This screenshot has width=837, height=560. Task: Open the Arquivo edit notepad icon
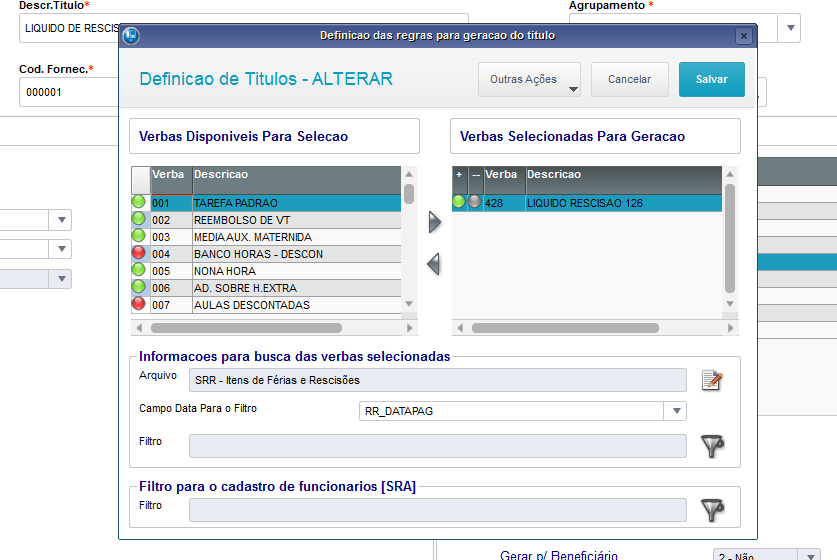(x=712, y=380)
